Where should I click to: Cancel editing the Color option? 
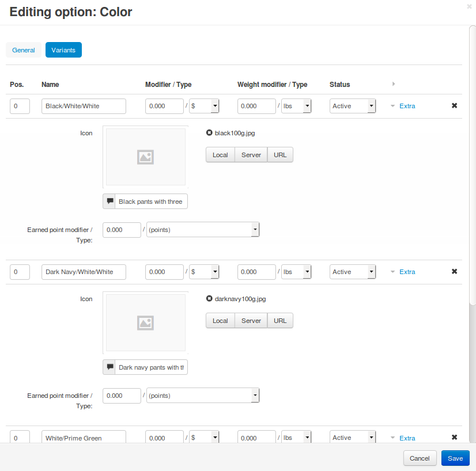[420, 458]
